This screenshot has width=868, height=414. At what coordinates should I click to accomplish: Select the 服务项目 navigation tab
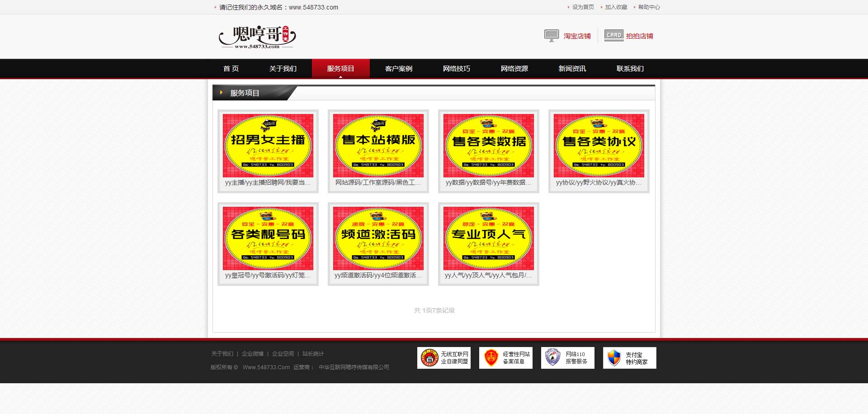pyautogui.click(x=341, y=69)
